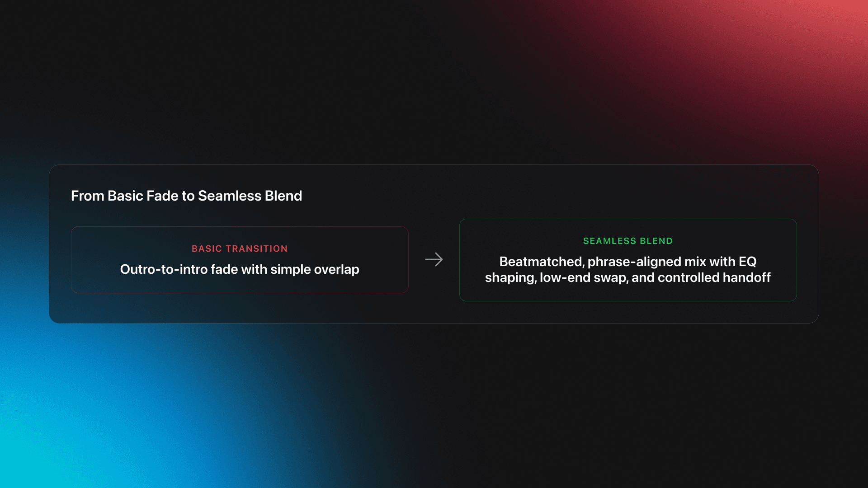Select the green 'SEAMLESS BLEND' label
868x488 pixels.
click(628, 241)
